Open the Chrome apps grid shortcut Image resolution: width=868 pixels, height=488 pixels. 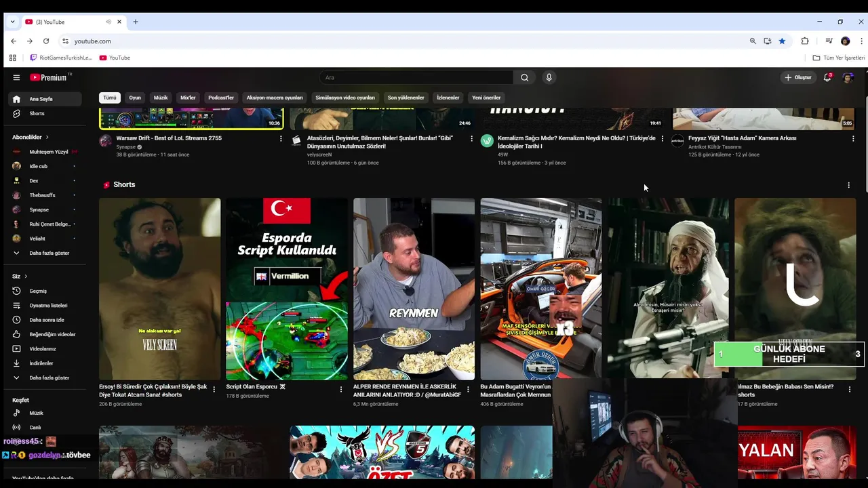(12, 58)
